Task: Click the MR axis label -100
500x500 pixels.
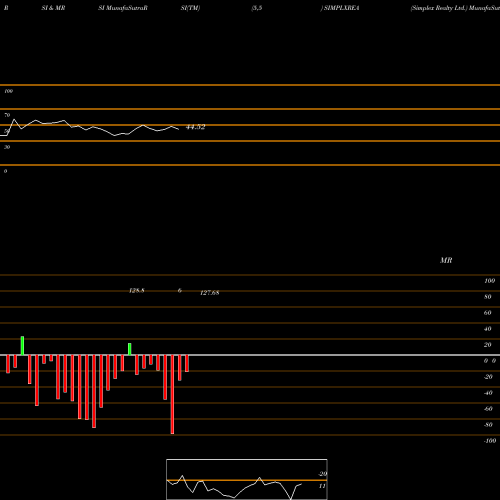Action: click(x=490, y=441)
